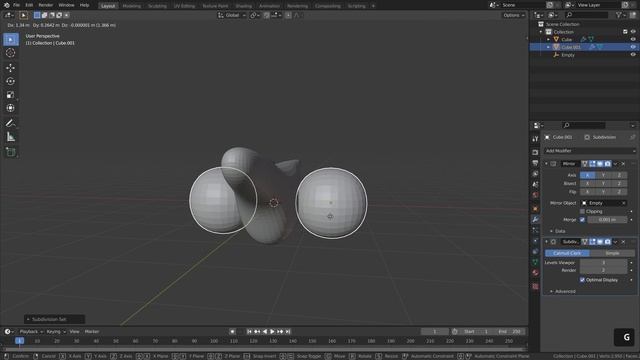Toggle Mirror Axis Y button
640x360 pixels.
coord(603,175)
